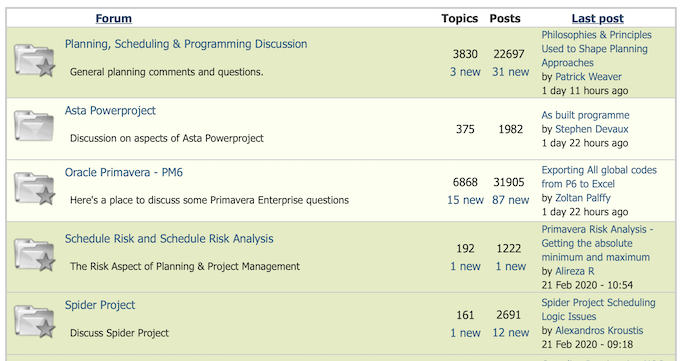The image size is (680, 361).
Task: Open Planning, Scheduling & Programming Discussion forum
Action: click(186, 44)
